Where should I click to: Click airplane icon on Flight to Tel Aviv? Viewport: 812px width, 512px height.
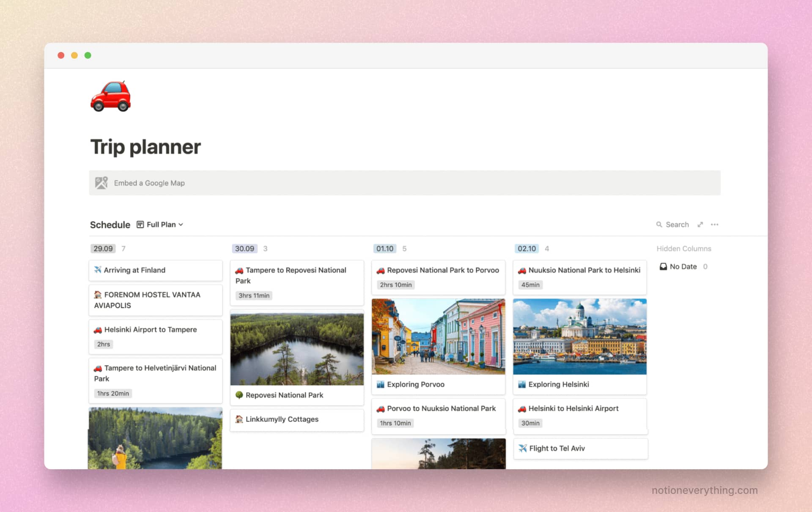click(x=523, y=448)
